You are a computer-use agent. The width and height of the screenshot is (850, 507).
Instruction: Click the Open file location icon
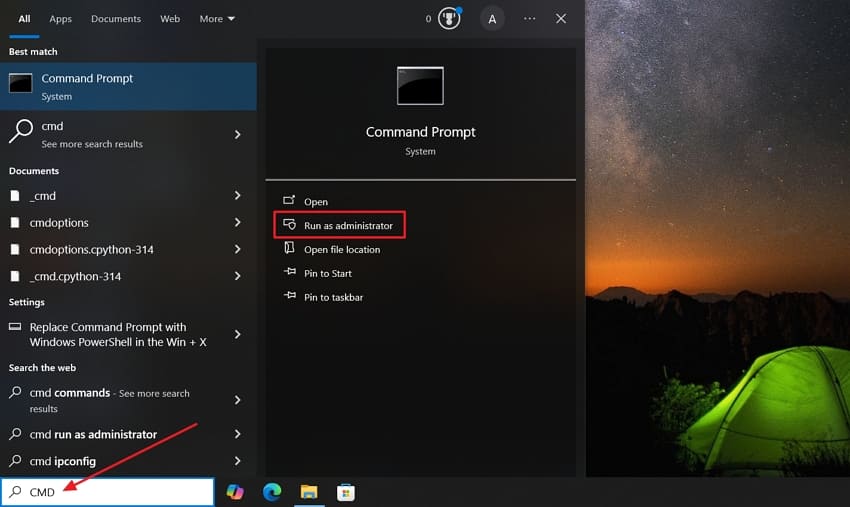[289, 248]
